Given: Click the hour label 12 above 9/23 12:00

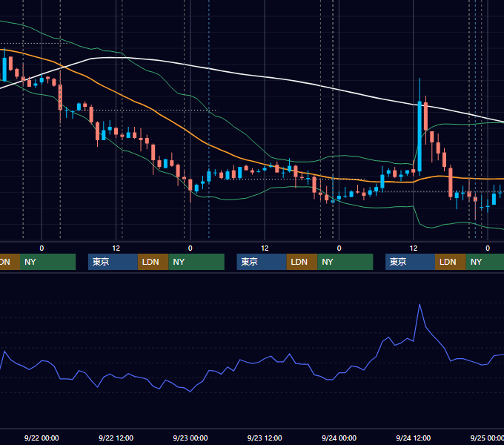Looking at the screenshot, I should tap(265, 248).
